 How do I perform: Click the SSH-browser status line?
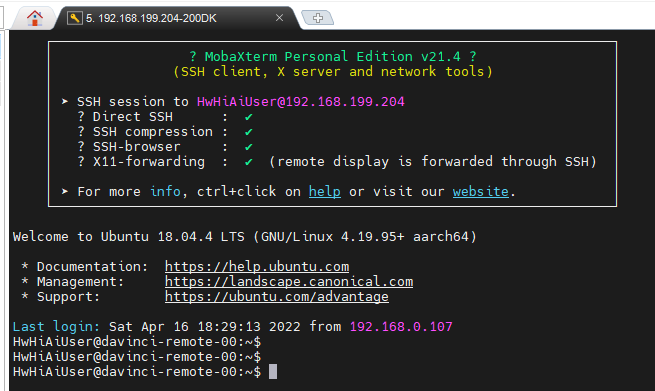165,147
